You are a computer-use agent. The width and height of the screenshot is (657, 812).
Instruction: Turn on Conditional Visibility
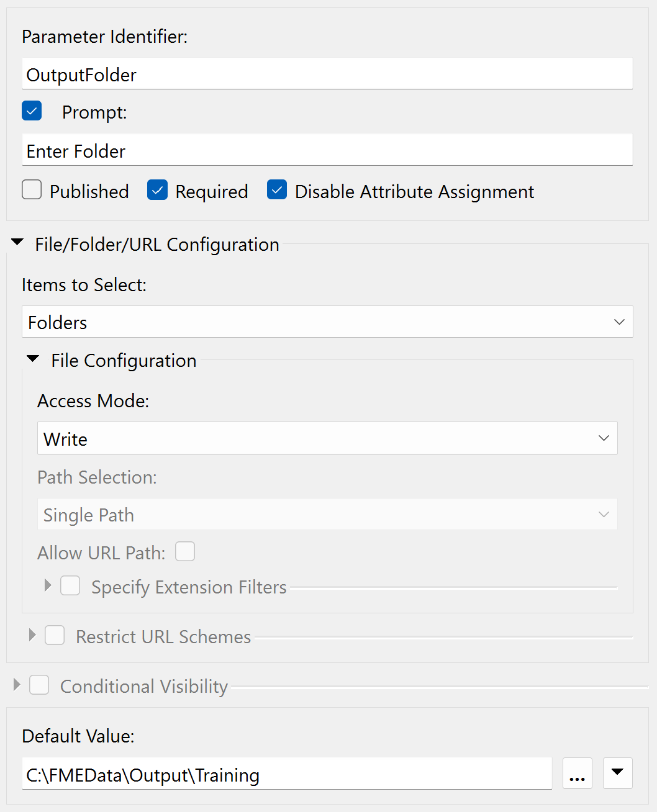(x=39, y=685)
